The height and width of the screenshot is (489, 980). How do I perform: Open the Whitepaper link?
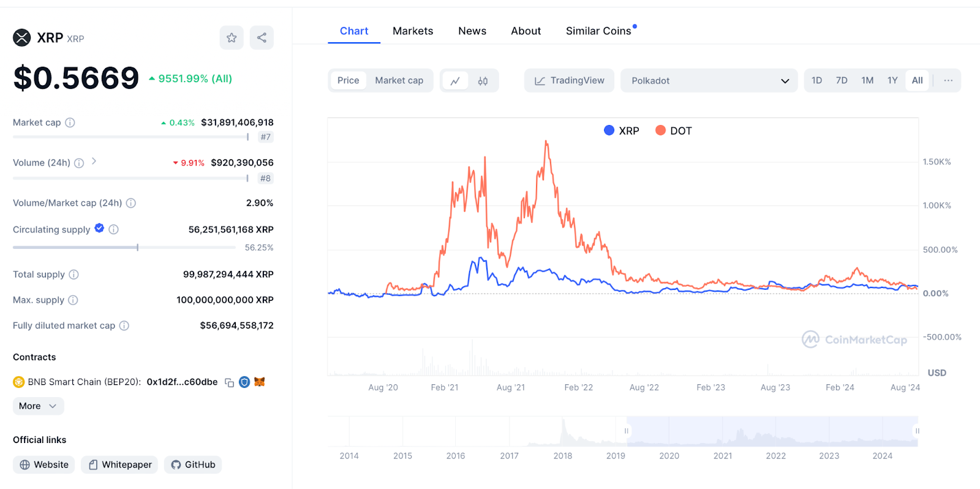pyautogui.click(x=119, y=465)
